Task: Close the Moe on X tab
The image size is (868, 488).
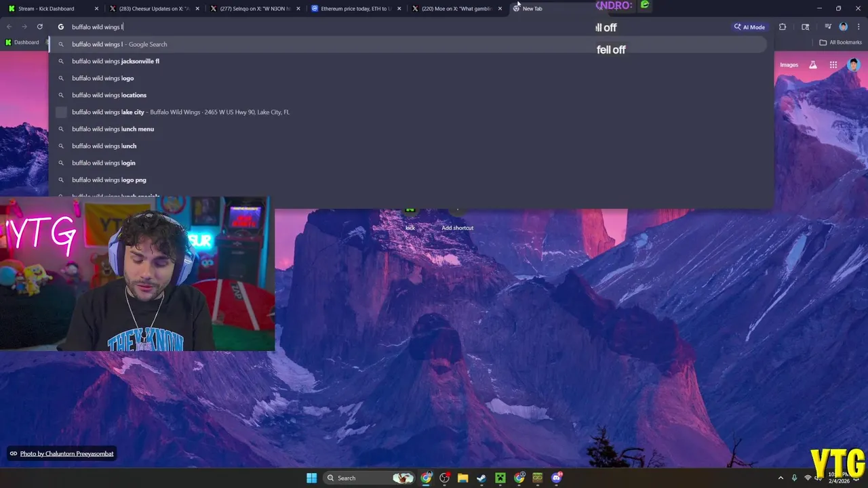Action: [x=500, y=9]
